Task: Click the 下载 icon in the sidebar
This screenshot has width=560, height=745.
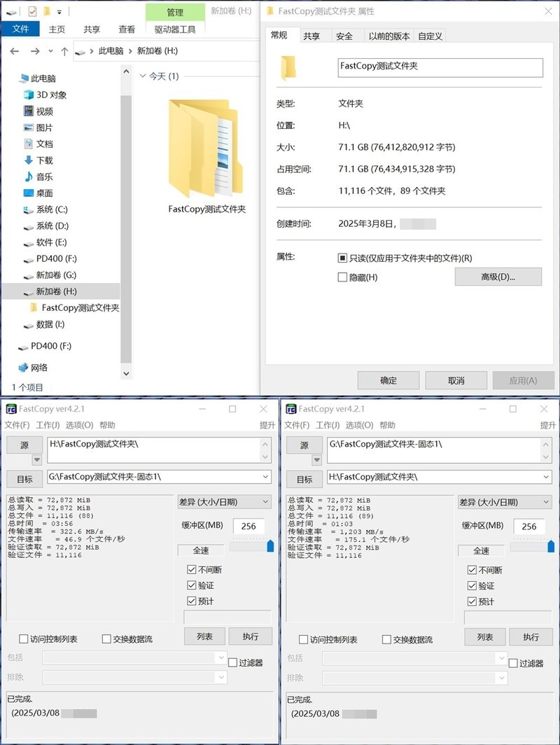Action: [28, 160]
